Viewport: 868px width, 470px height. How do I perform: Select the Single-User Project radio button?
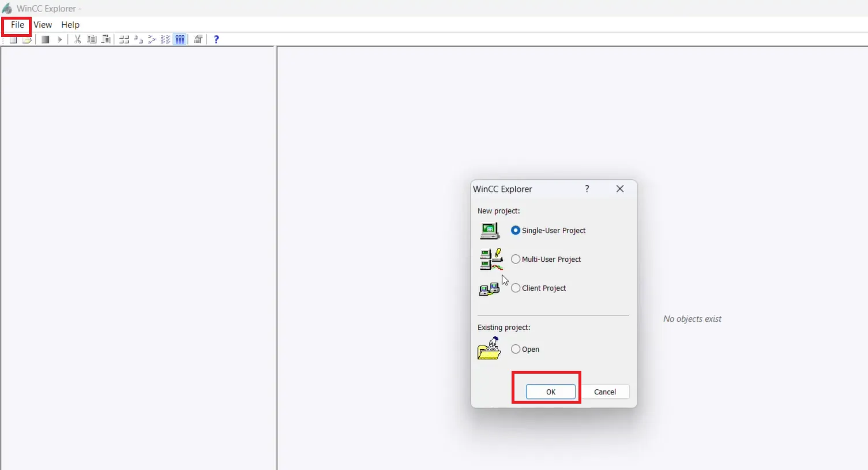pos(516,230)
